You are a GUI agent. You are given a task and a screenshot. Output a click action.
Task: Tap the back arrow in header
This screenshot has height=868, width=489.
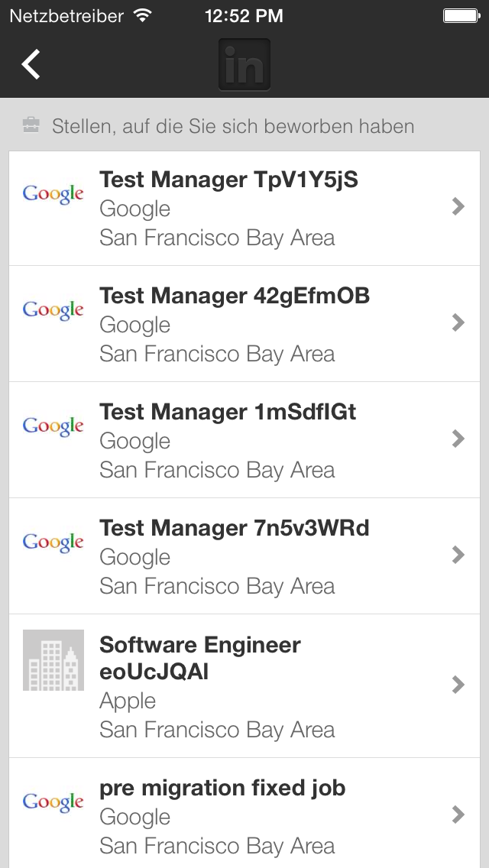pyautogui.click(x=31, y=64)
